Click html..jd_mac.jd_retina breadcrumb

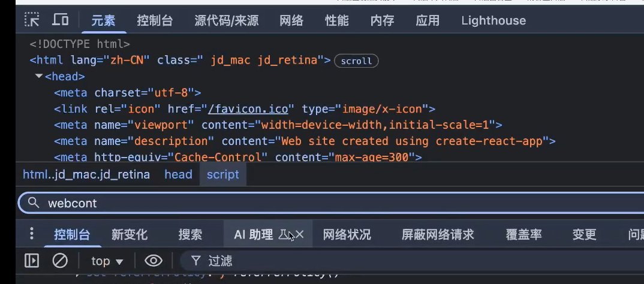coord(86,175)
